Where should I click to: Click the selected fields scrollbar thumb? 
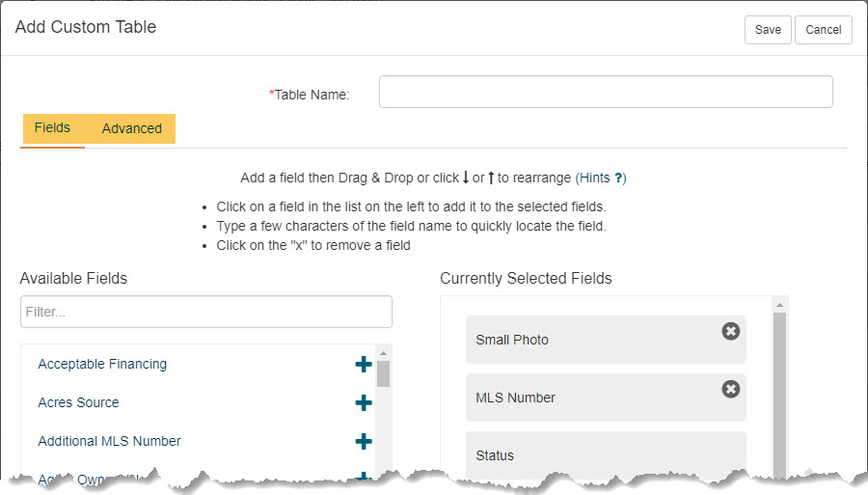(x=779, y=395)
